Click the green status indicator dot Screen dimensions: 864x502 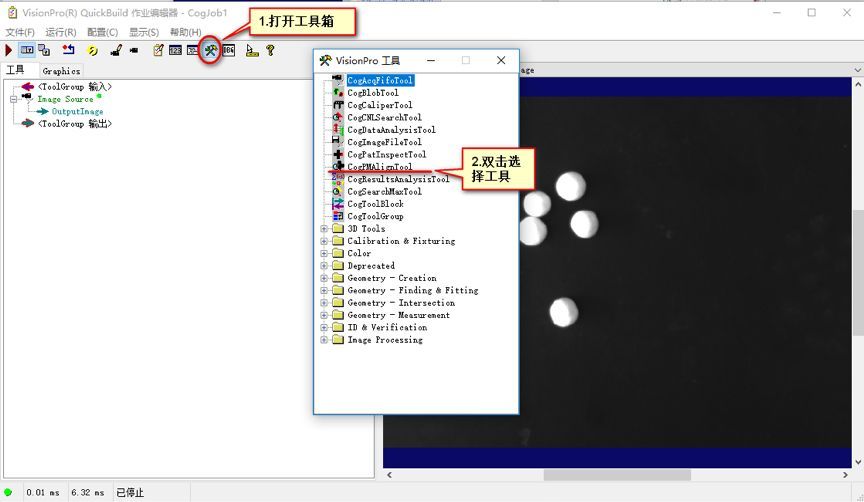[8, 492]
